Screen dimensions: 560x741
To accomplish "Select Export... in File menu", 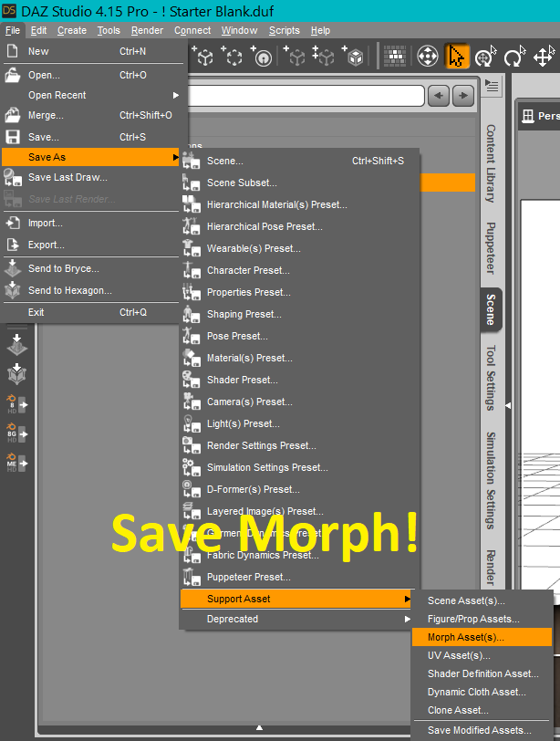I will click(x=92, y=245).
